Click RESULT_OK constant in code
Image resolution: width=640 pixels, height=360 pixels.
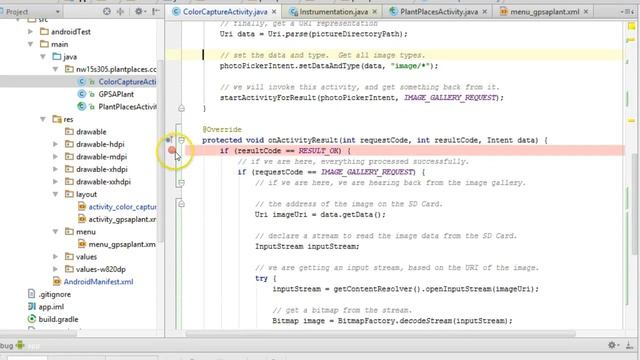pos(319,151)
